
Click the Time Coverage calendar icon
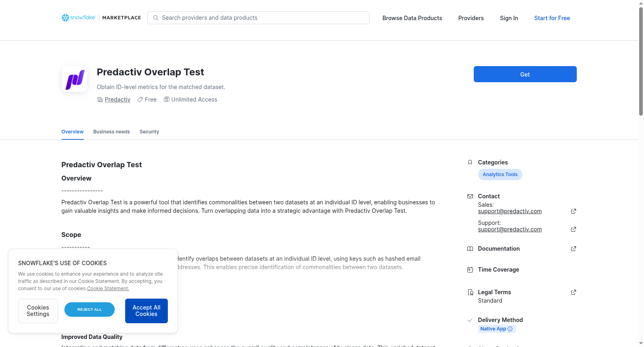470,270
